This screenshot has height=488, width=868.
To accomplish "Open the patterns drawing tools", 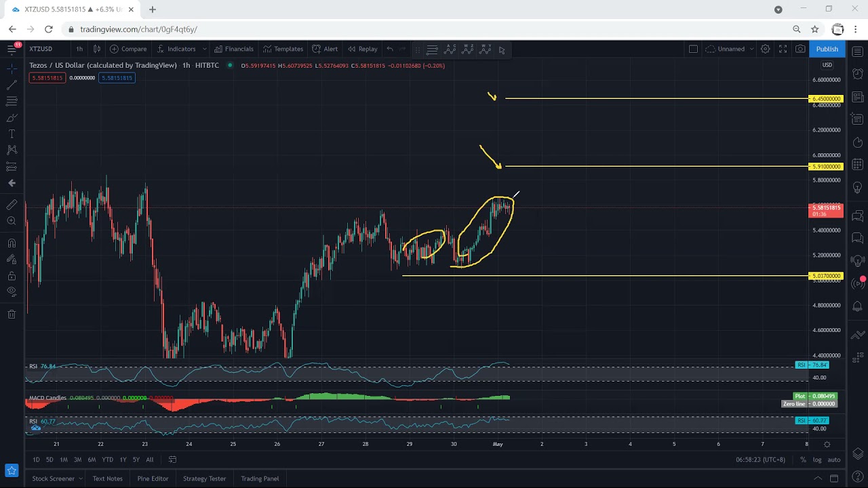I will point(12,150).
